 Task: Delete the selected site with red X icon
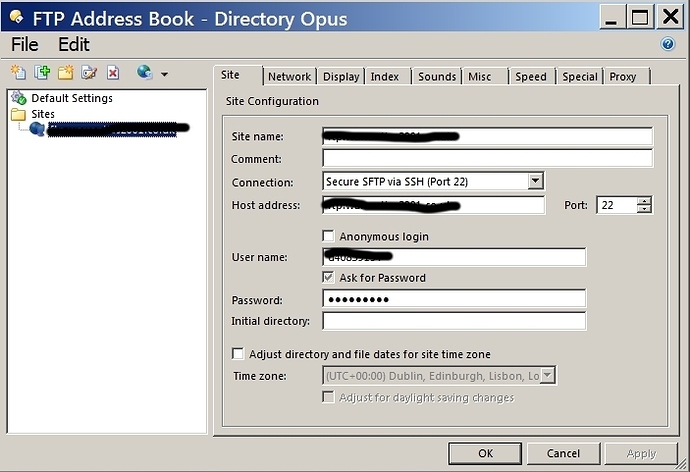pos(113,72)
